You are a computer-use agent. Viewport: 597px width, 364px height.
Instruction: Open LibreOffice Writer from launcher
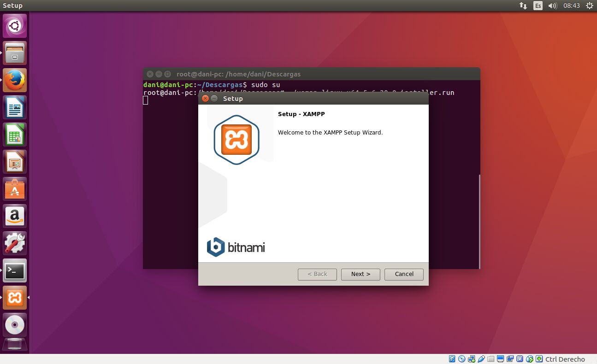[x=15, y=107]
